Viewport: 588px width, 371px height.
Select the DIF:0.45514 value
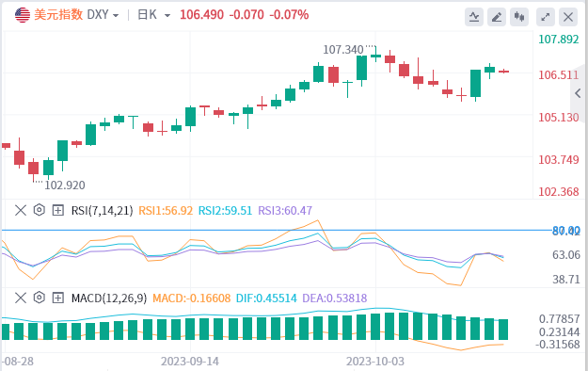266,298
